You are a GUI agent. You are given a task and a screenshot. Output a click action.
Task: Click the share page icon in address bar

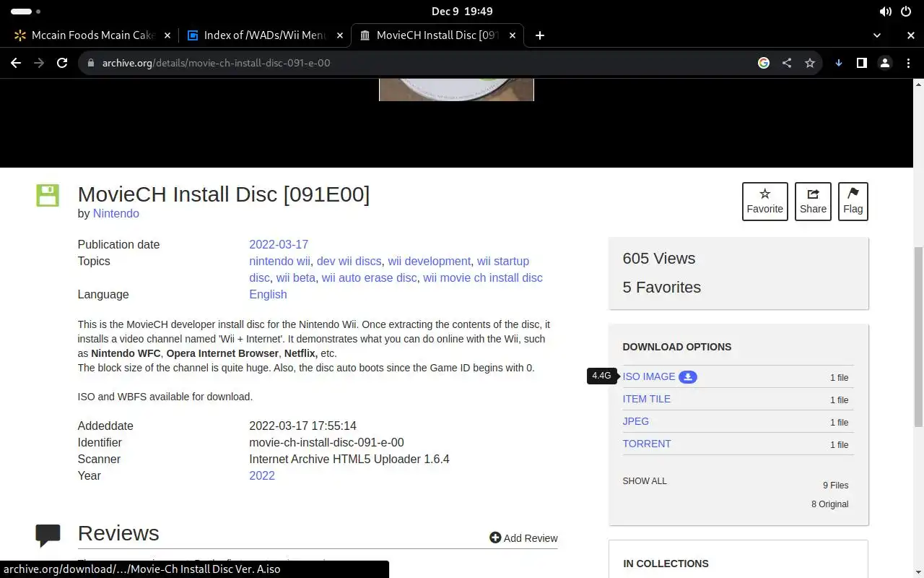(x=787, y=63)
